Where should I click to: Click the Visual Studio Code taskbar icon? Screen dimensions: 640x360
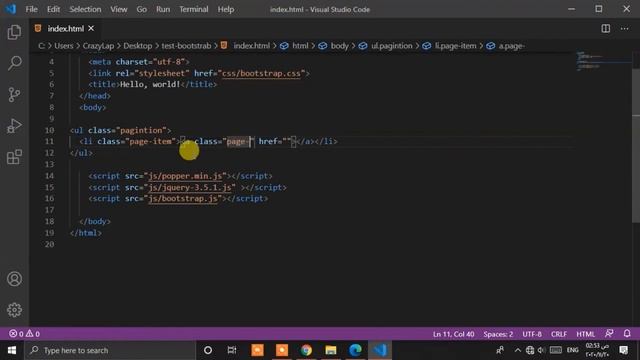point(380,350)
